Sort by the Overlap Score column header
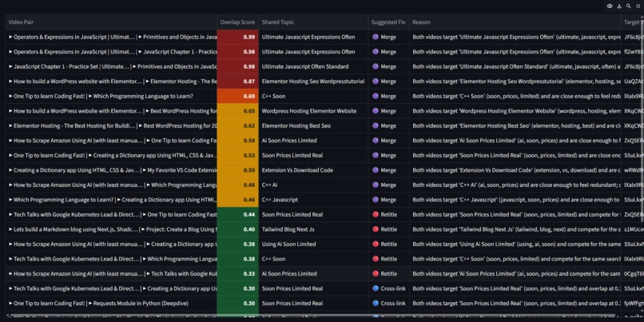The height and width of the screenshot is (322, 644). [x=238, y=22]
